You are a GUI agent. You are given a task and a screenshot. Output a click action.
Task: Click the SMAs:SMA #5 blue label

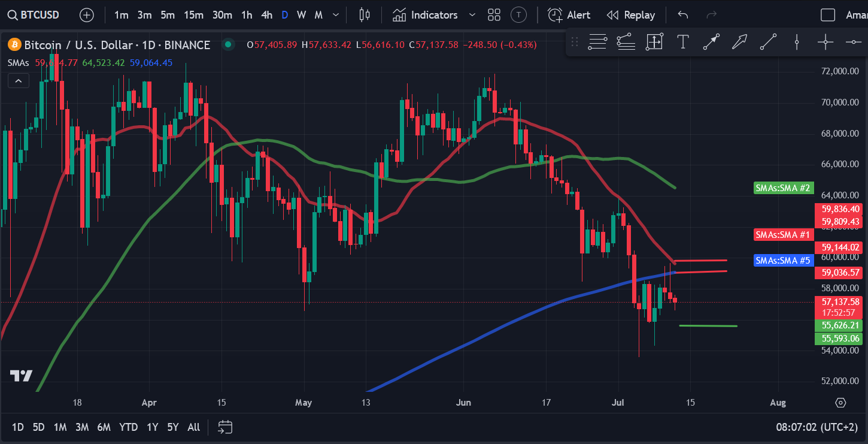(783, 261)
